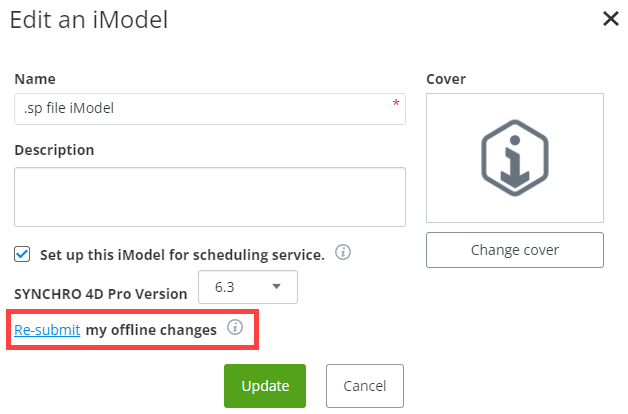
Task: Click the hexagon iModel icon in cover
Action: point(515,158)
